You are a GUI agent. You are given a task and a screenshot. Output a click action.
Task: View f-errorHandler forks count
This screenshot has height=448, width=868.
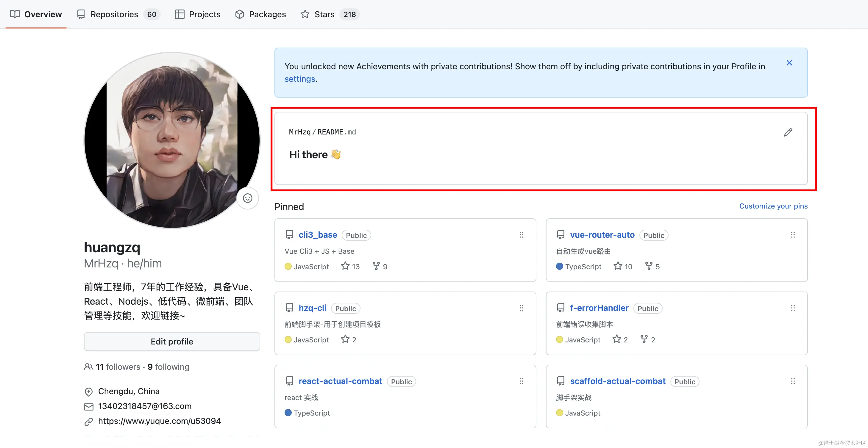click(648, 339)
